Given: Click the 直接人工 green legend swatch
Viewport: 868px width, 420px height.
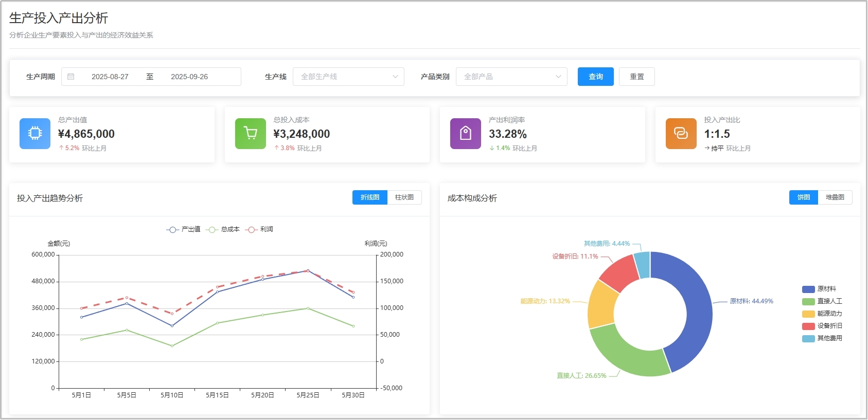Looking at the screenshot, I should [x=808, y=302].
